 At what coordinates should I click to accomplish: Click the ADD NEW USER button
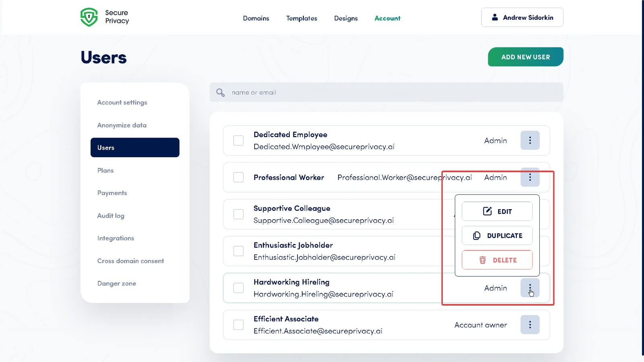click(x=525, y=57)
